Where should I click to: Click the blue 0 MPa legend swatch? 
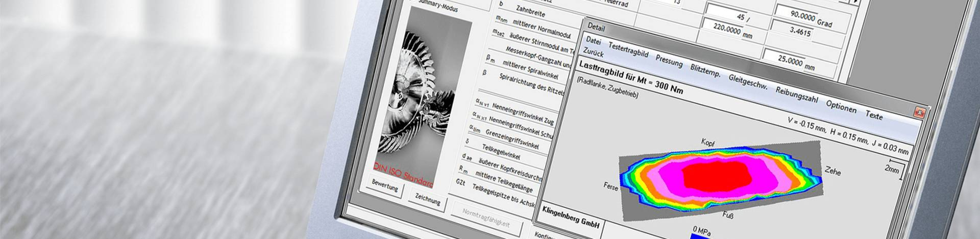(700, 236)
